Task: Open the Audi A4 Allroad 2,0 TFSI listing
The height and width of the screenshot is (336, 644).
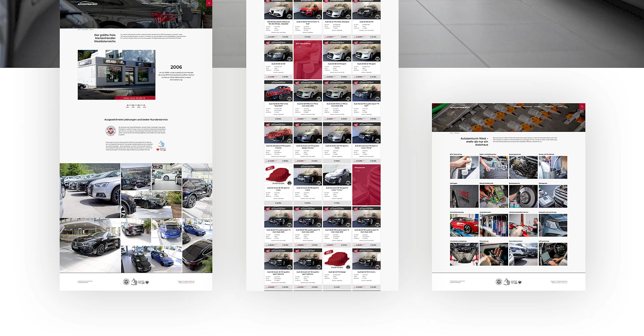Action: click(x=278, y=143)
